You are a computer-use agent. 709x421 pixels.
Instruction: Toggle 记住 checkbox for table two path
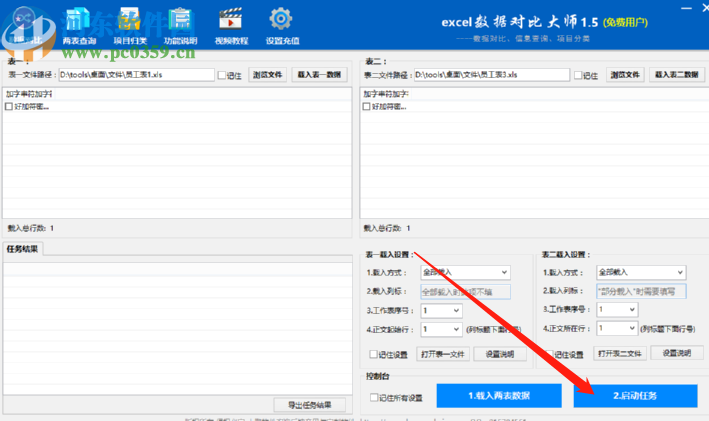(578, 75)
